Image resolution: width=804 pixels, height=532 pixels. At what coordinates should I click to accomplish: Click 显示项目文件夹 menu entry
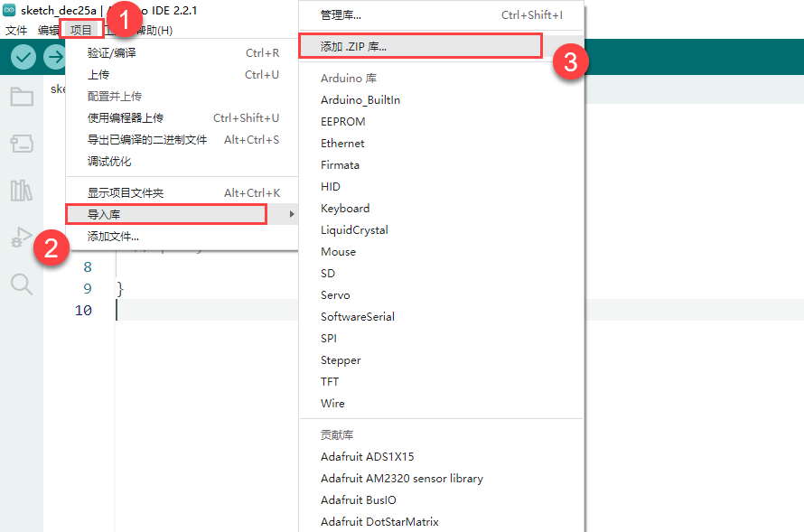pos(126,192)
